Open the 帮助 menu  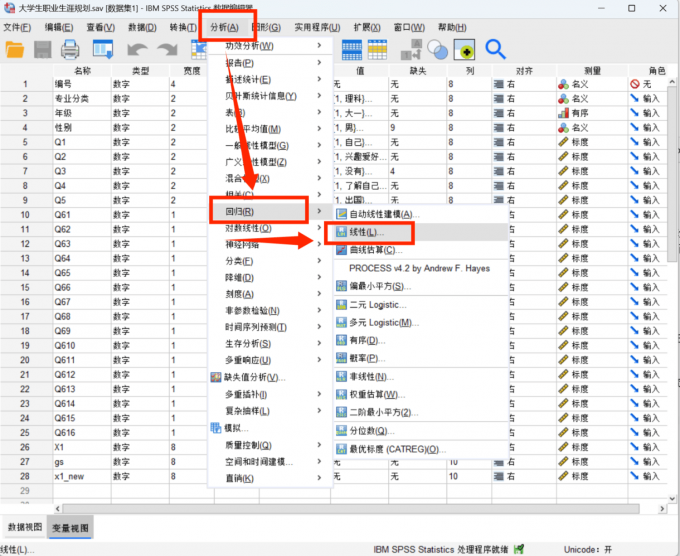pyautogui.click(x=452, y=27)
